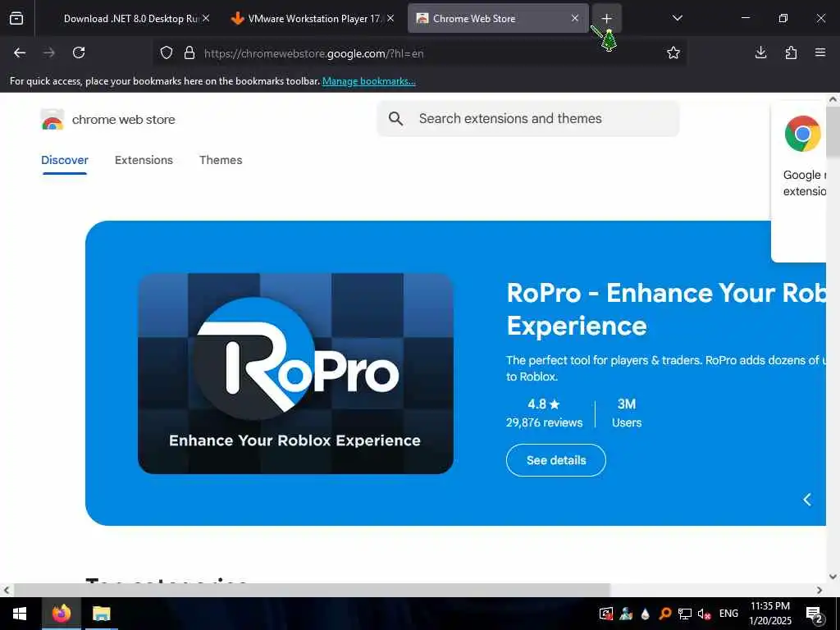Click the 3M Users text

click(x=627, y=413)
